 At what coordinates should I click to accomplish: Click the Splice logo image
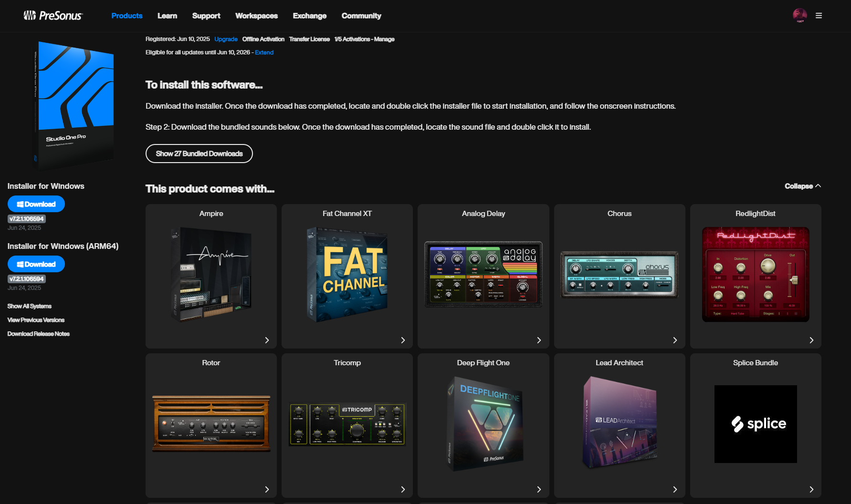click(756, 424)
